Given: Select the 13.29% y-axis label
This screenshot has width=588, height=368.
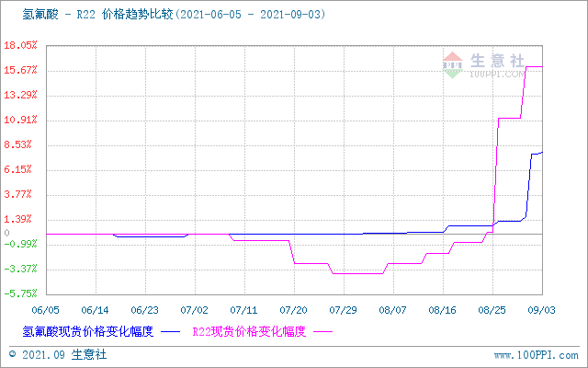Looking at the screenshot, I should point(20,95).
